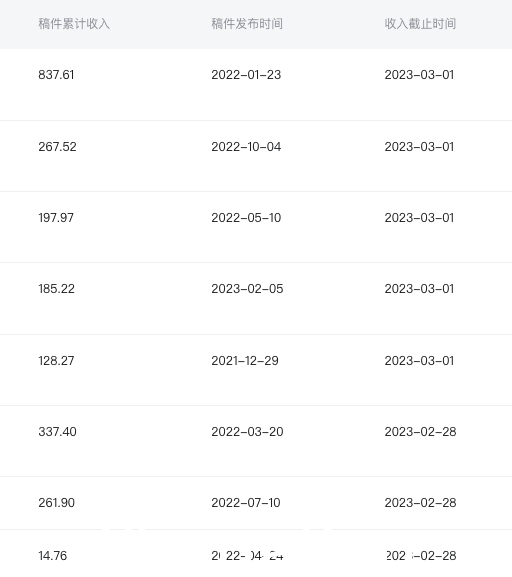Click publish date 2023-02-05

[x=247, y=289]
